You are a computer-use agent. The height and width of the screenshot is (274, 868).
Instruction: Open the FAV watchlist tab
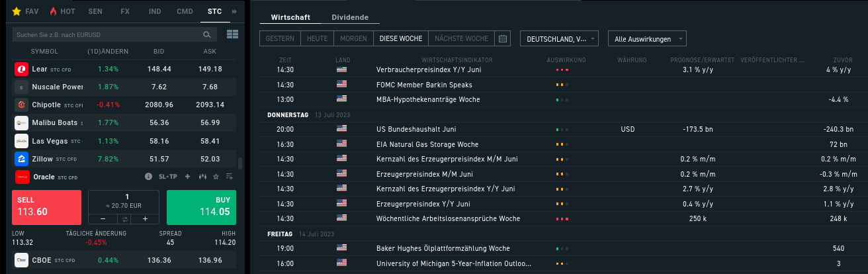click(26, 12)
